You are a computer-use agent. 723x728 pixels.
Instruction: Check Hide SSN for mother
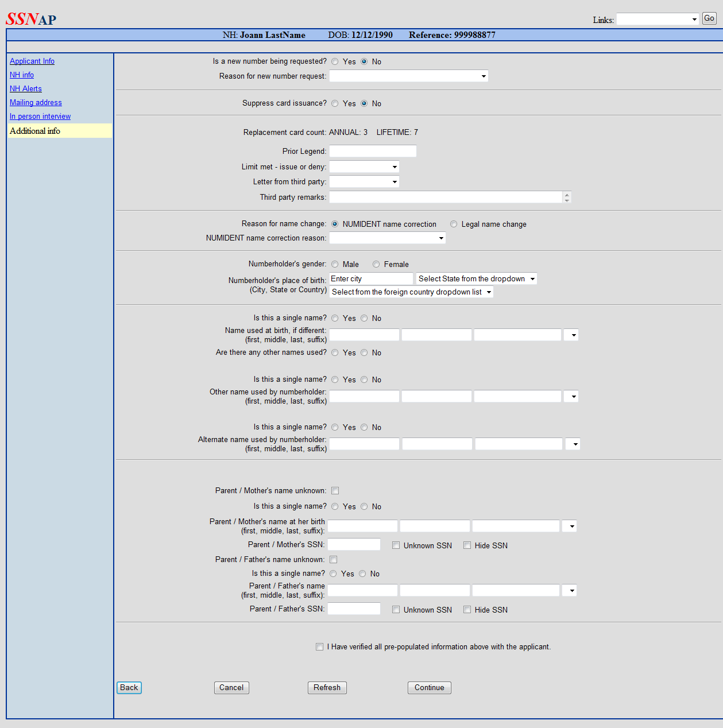(x=467, y=545)
